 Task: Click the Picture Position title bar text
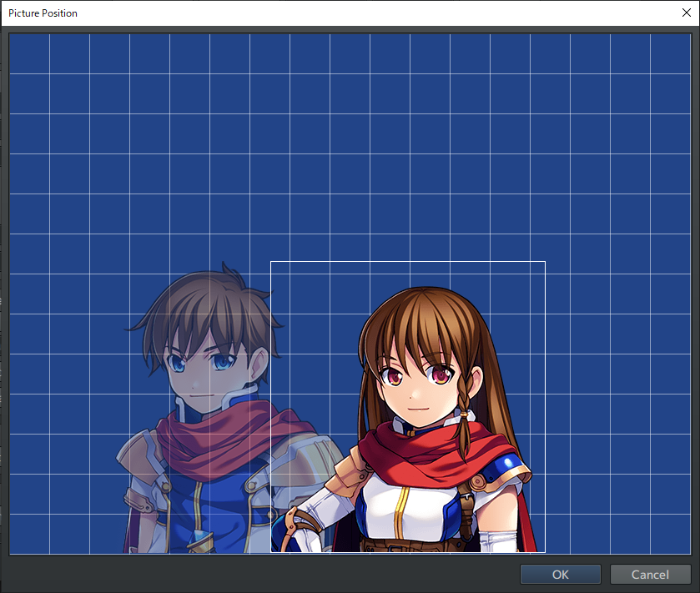tap(43, 13)
